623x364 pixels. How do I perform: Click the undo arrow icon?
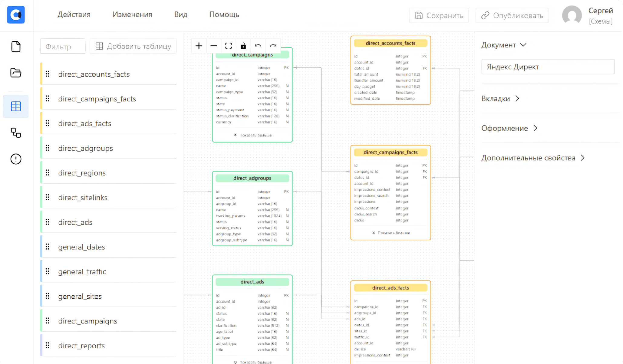click(258, 46)
